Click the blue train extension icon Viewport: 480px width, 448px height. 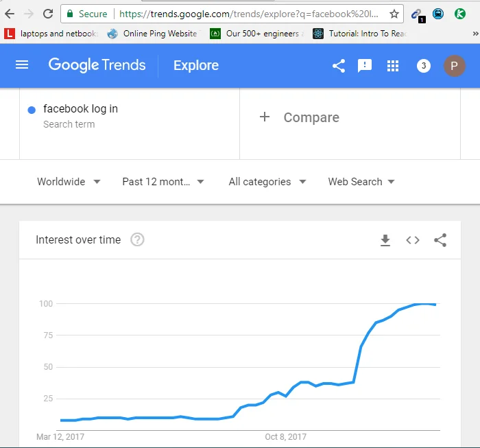(438, 14)
